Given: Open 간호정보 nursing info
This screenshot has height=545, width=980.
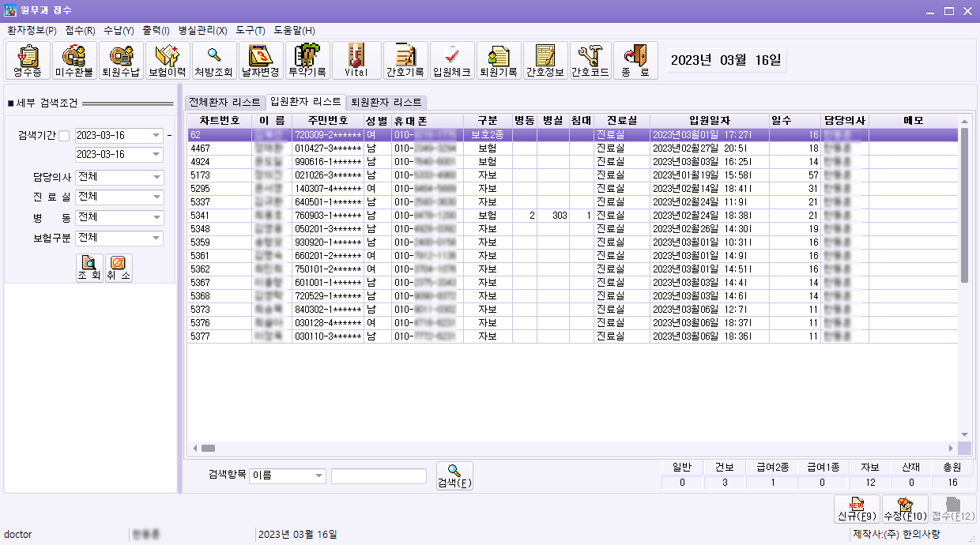Looking at the screenshot, I should (x=545, y=61).
